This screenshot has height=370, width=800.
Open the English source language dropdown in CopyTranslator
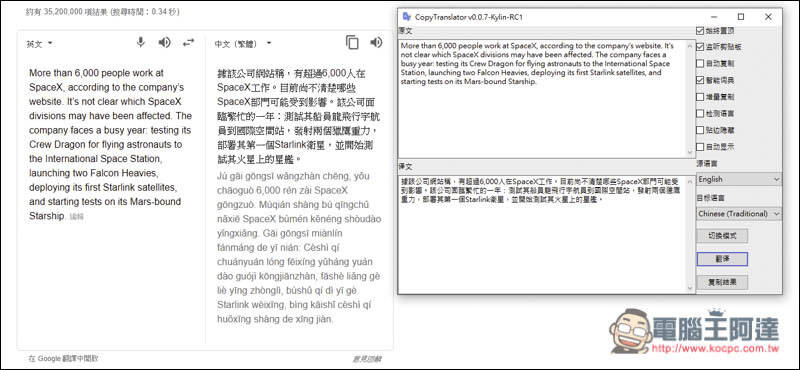tap(739, 179)
